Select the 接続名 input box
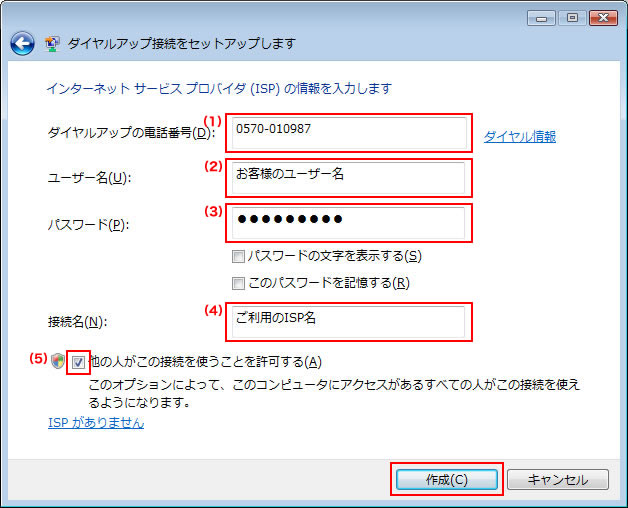Image resolution: width=628 pixels, height=508 pixels. [347, 322]
